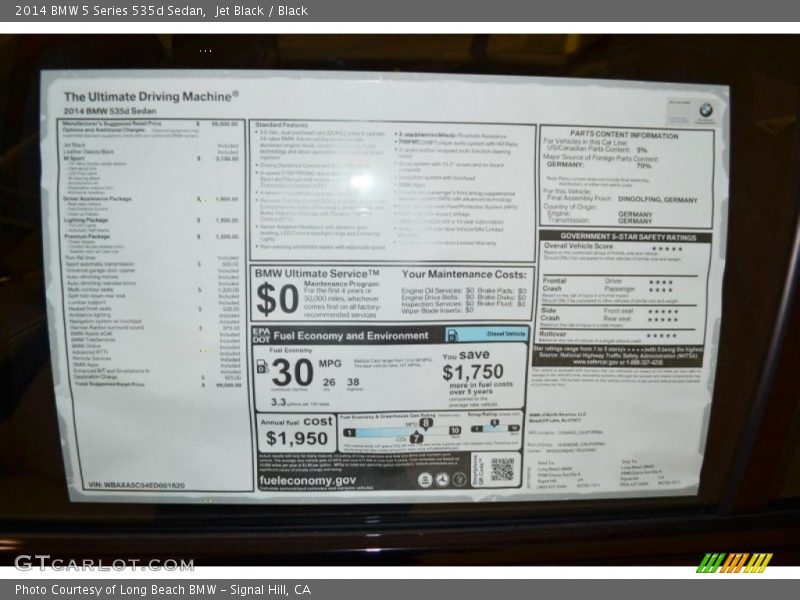This screenshot has height=600, width=800.
Task: Click the EPA DOT logo
Action: click(259, 336)
